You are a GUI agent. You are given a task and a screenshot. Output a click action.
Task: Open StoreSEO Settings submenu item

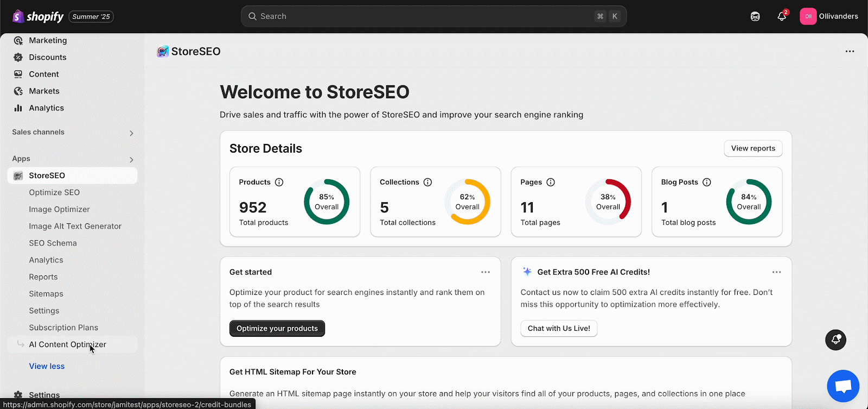[x=44, y=311]
